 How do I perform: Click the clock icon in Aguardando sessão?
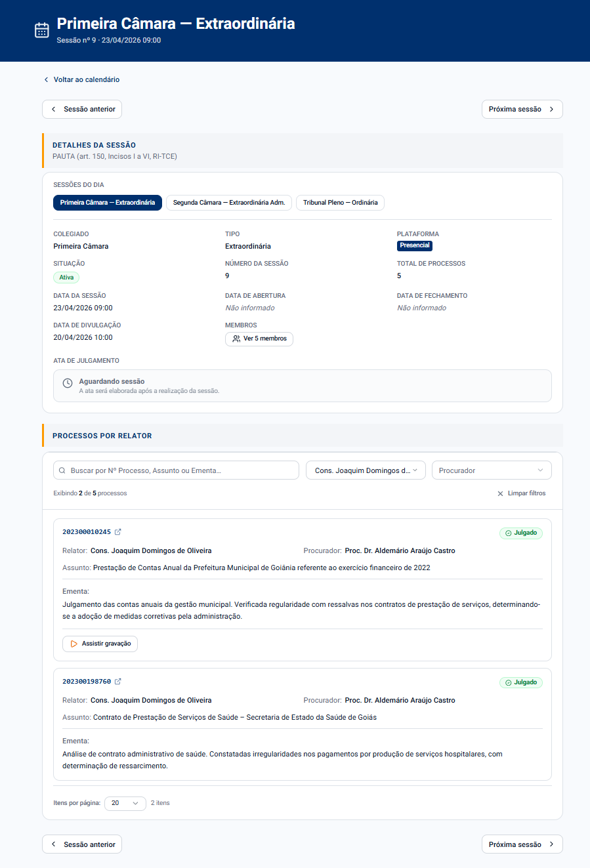(67, 383)
